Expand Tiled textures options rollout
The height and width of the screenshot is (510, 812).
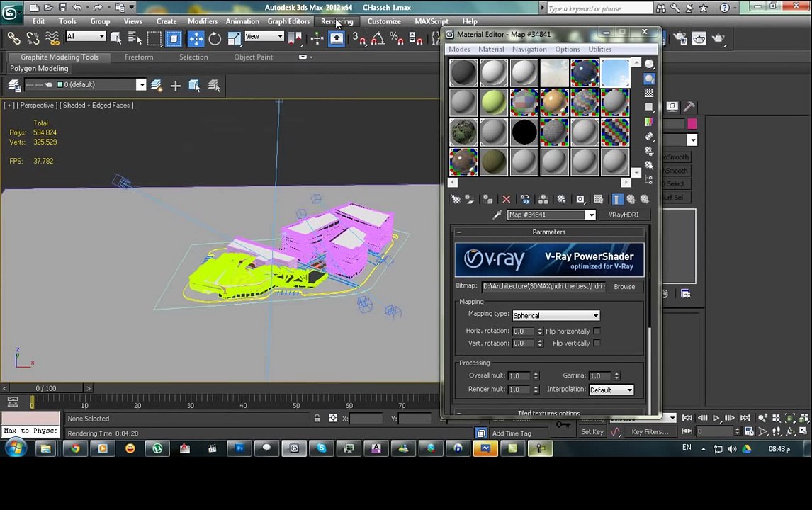pyautogui.click(x=549, y=413)
